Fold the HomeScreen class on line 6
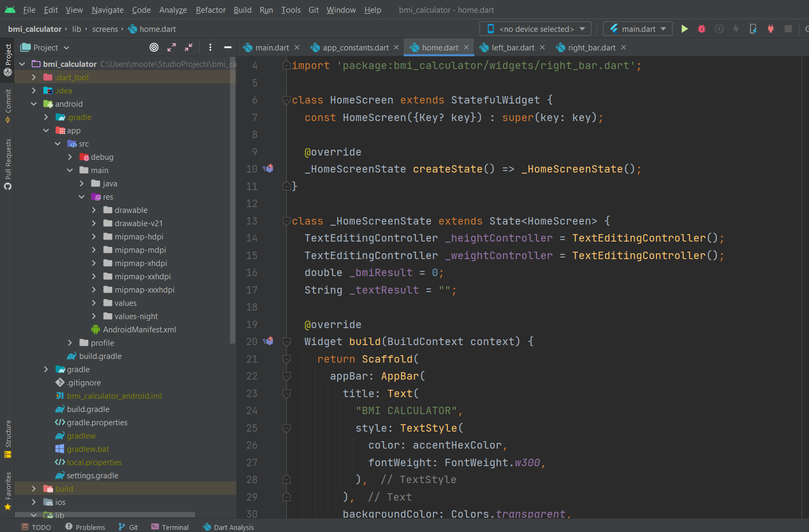The height and width of the screenshot is (532, 809). [287, 100]
